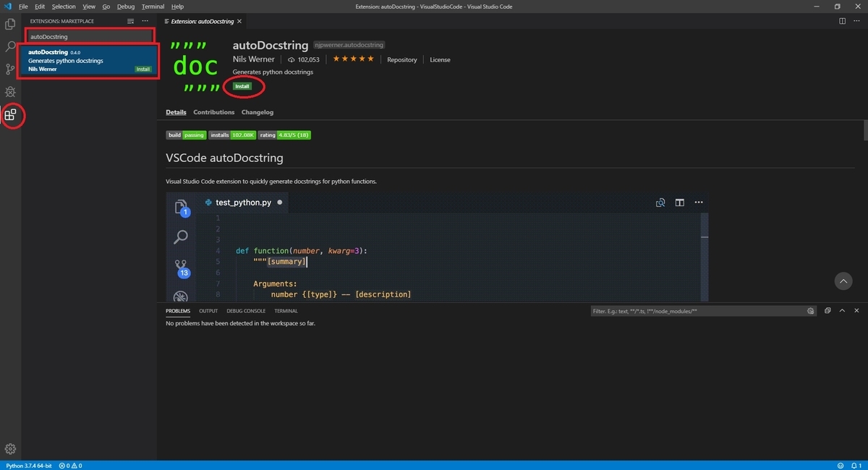Open the Manage gear in activity bar
Screen dimensions: 868x470
(x=10, y=449)
